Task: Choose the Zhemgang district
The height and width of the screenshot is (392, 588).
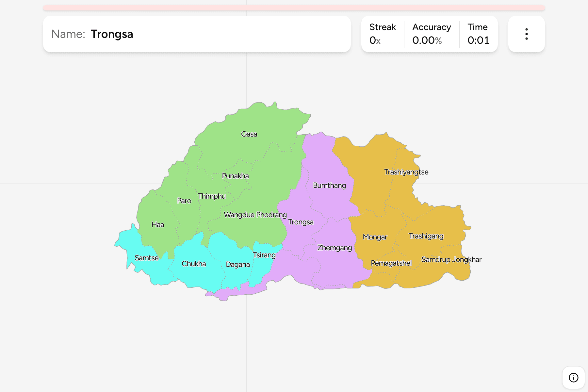Action: click(335, 248)
